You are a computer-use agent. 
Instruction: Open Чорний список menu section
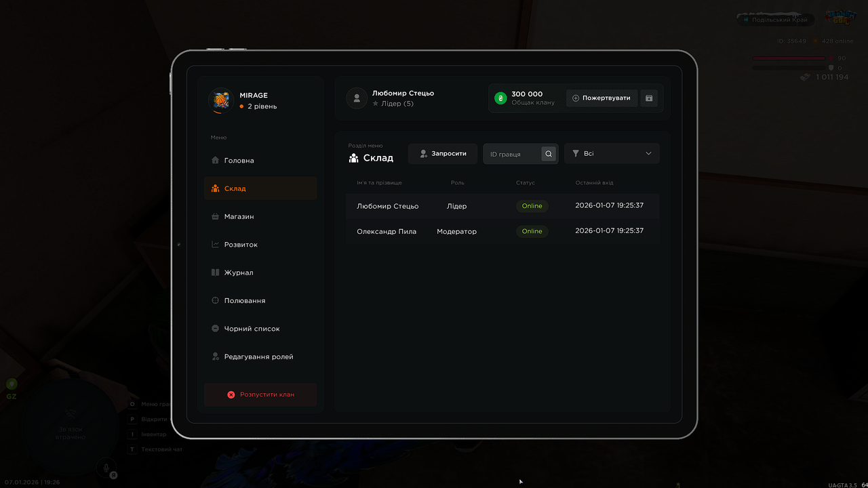coord(260,329)
